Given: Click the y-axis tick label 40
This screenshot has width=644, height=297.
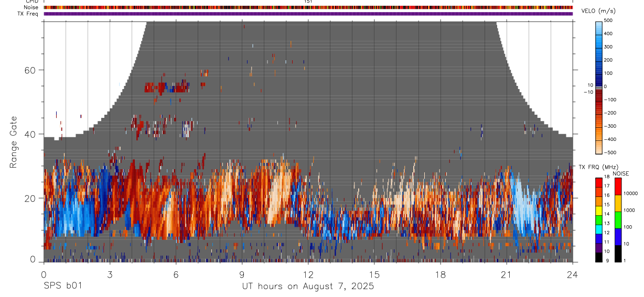Looking at the screenshot, I should coord(29,134).
